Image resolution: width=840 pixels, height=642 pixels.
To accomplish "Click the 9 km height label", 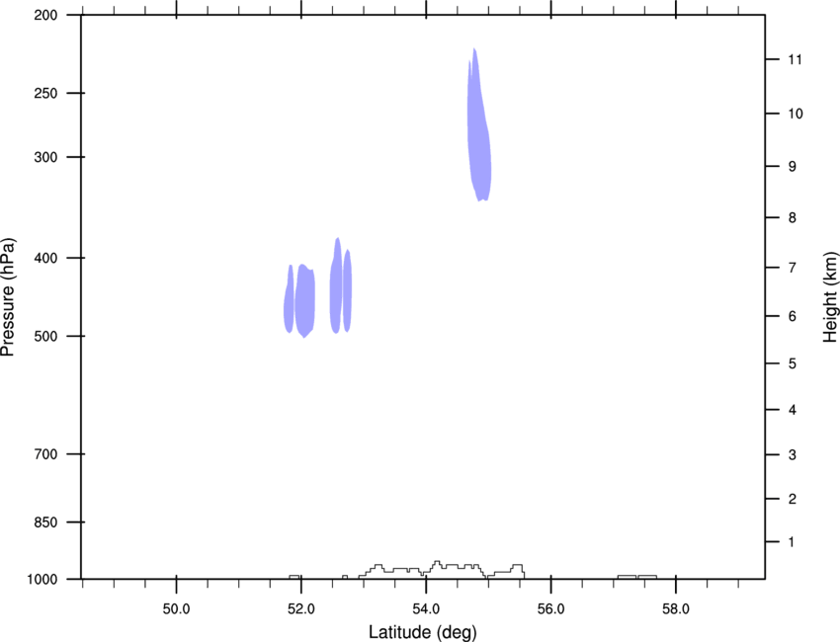I will tap(792, 167).
